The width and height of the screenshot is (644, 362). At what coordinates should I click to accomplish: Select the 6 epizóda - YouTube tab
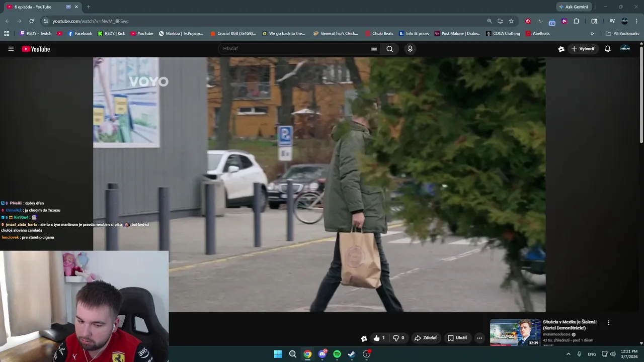pos(42,7)
